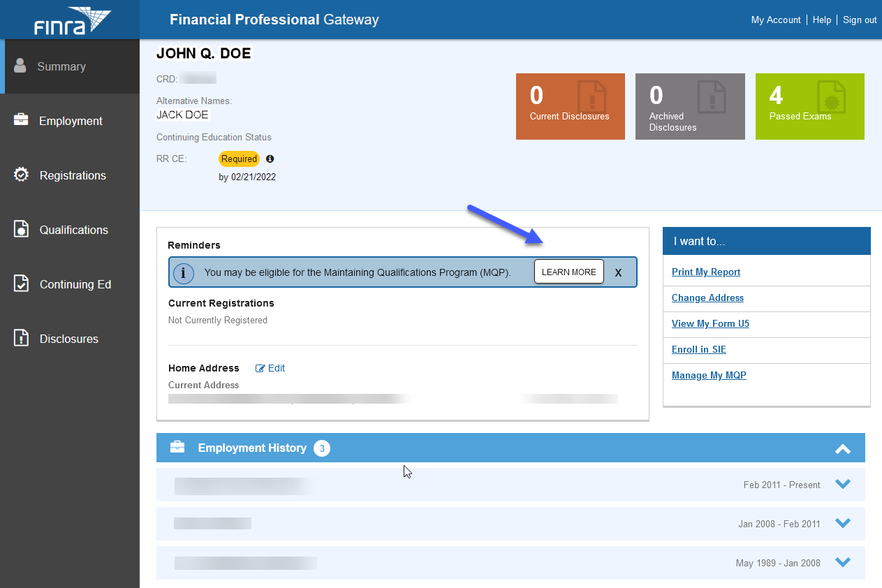Click the Disclosures alert document icon
The height and width of the screenshot is (588, 882).
[x=21, y=339]
